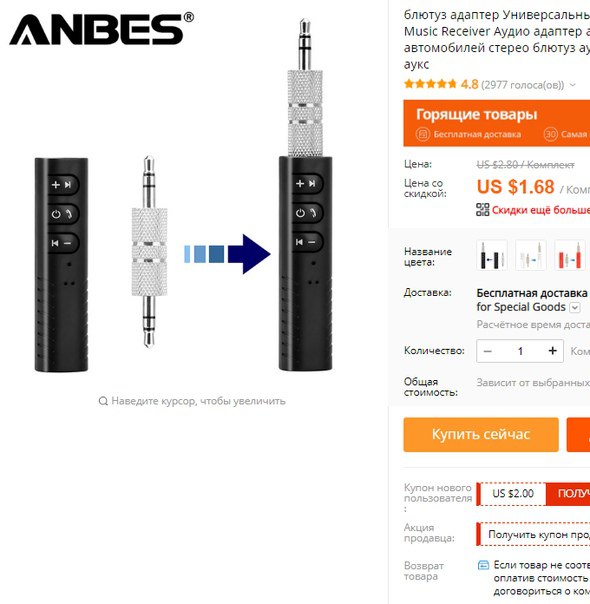Click the ANBES brand logo

click(x=101, y=29)
